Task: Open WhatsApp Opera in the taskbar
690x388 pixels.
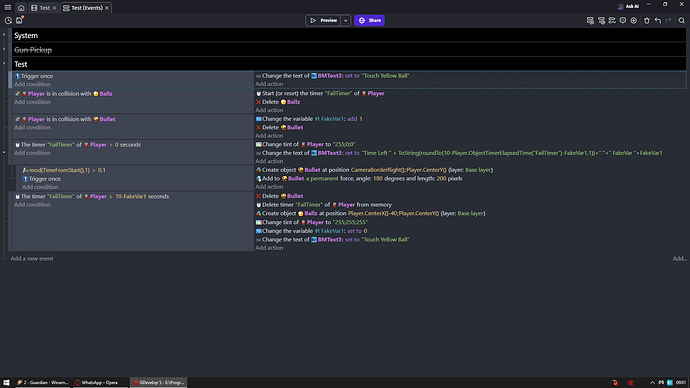Action: (99, 383)
